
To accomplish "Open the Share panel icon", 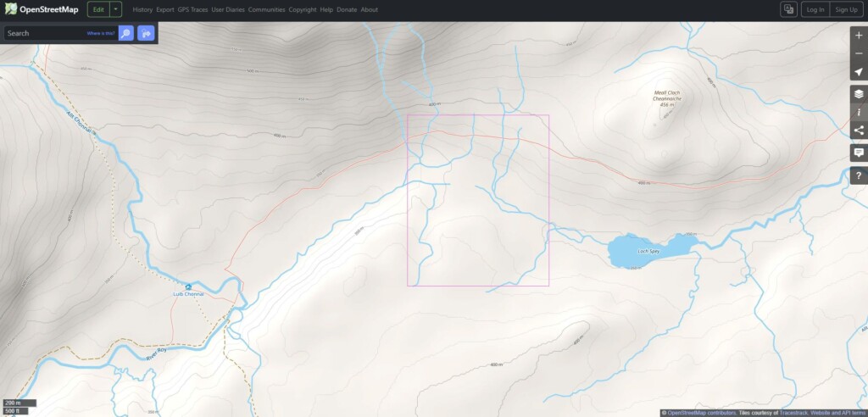I will coord(859,131).
